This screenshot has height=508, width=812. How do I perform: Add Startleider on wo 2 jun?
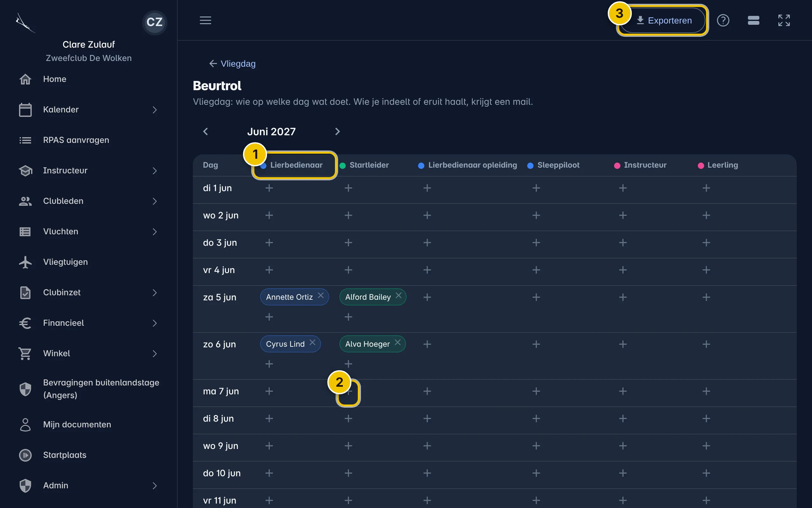348,215
